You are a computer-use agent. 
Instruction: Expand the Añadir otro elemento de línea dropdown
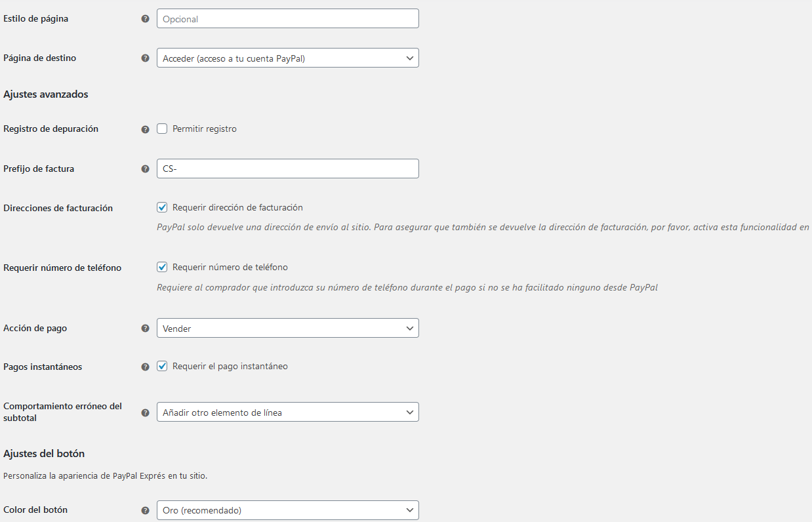(287, 412)
